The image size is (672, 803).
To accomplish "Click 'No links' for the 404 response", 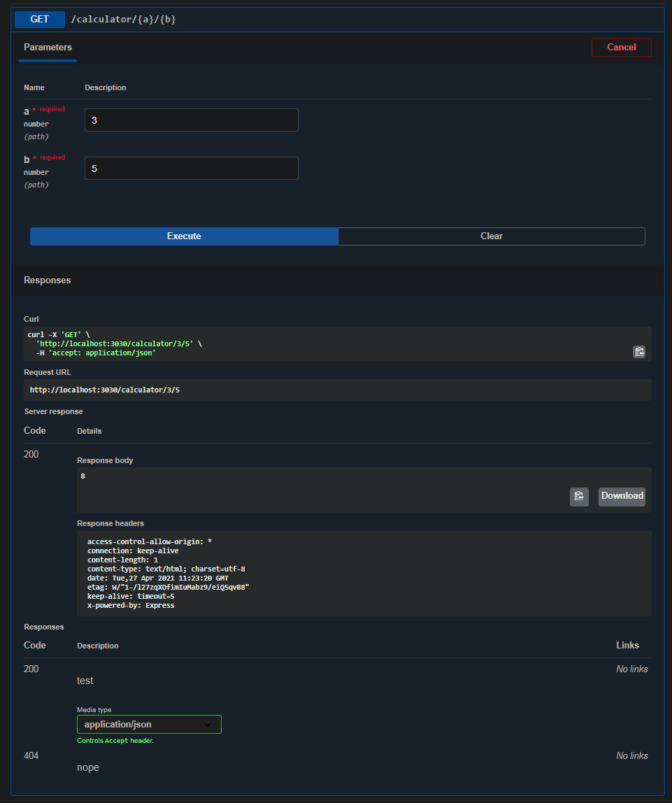I will 632,755.
